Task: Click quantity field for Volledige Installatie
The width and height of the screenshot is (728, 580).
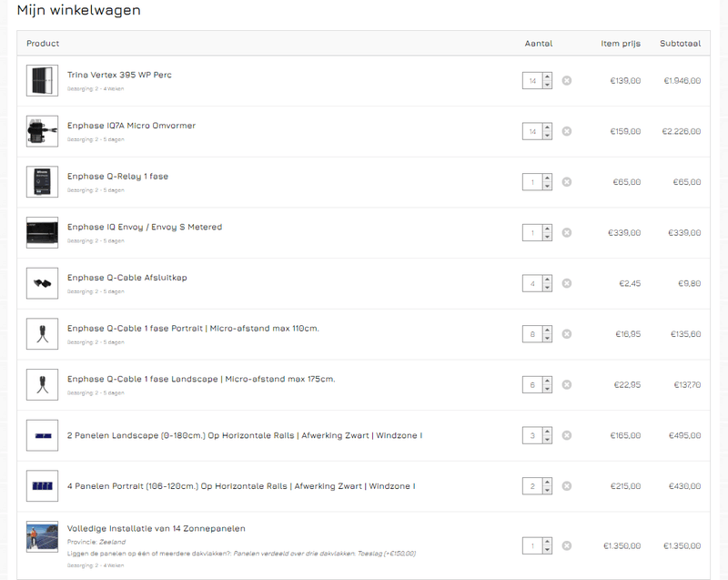Action: [x=532, y=545]
